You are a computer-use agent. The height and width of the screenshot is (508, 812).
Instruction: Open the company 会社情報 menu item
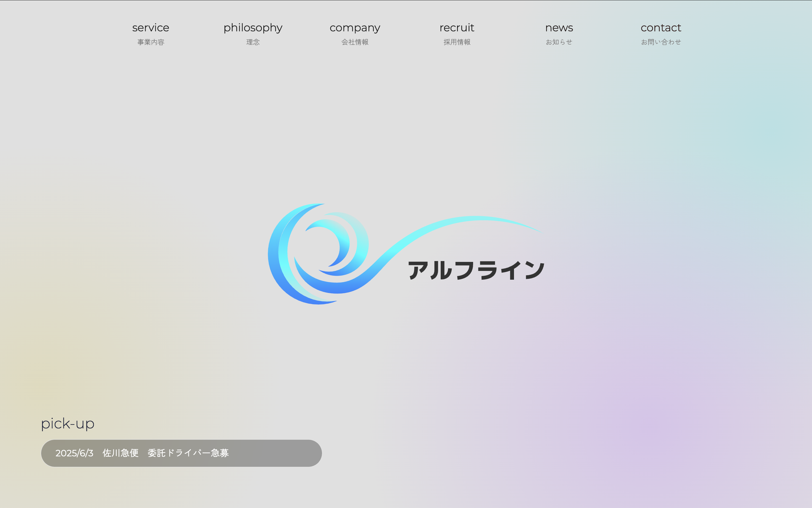coord(355,34)
